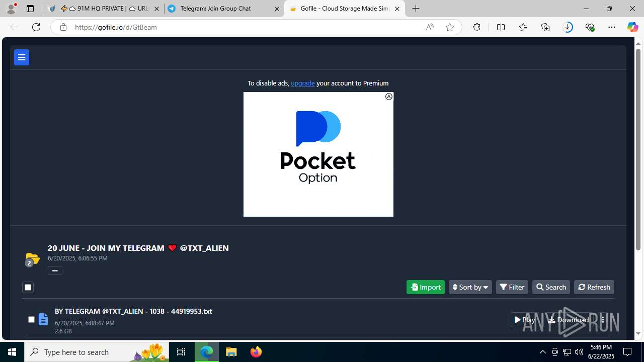Click folder date 6/20/2025, 6:06:55 PM
644x362 pixels.
(77, 258)
